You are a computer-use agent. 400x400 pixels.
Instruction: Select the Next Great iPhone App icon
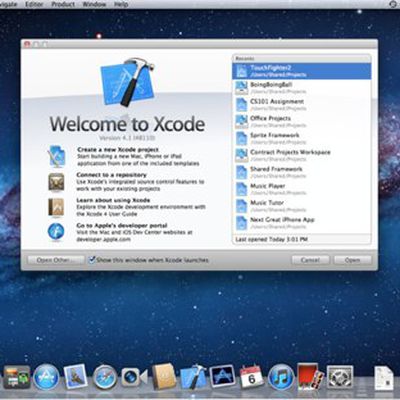(241, 223)
